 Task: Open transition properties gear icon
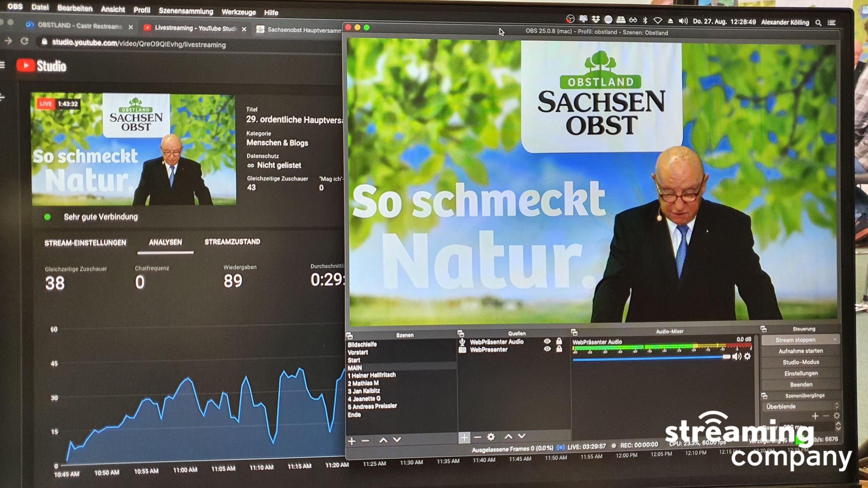click(837, 416)
